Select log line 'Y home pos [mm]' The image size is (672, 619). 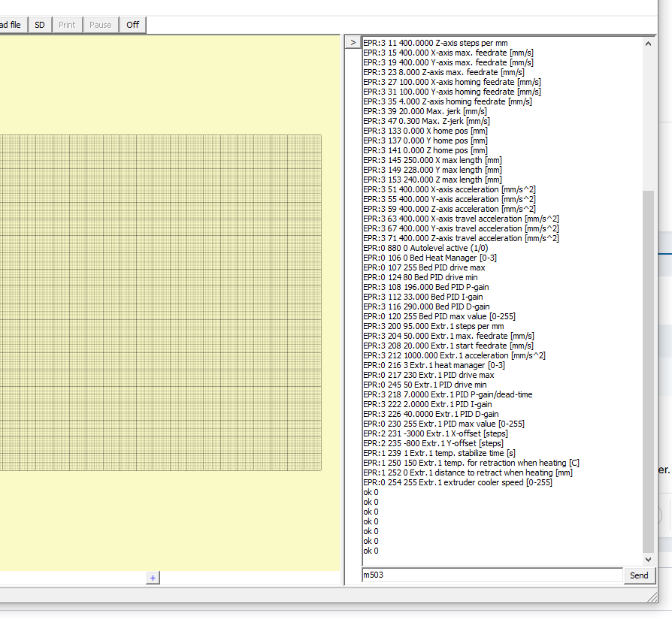(425, 140)
